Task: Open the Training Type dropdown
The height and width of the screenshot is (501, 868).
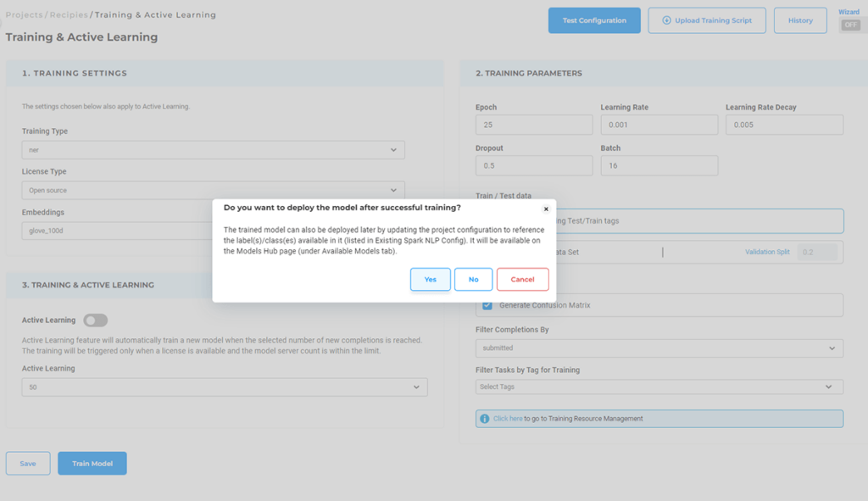Action: (213, 150)
